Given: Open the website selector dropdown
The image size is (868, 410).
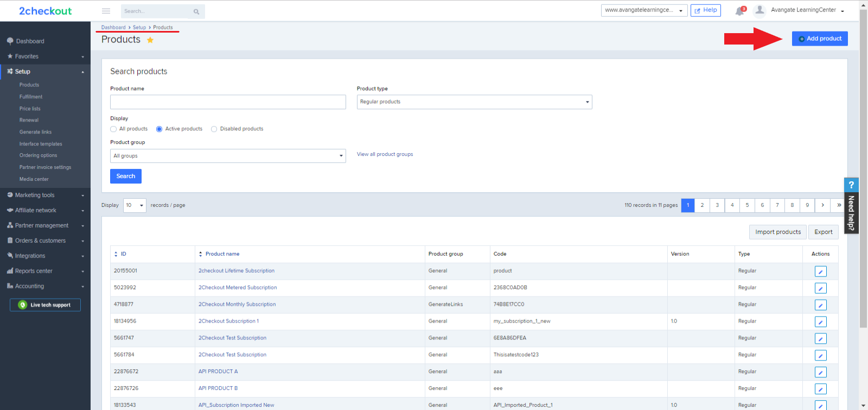Looking at the screenshot, I should tap(644, 10).
